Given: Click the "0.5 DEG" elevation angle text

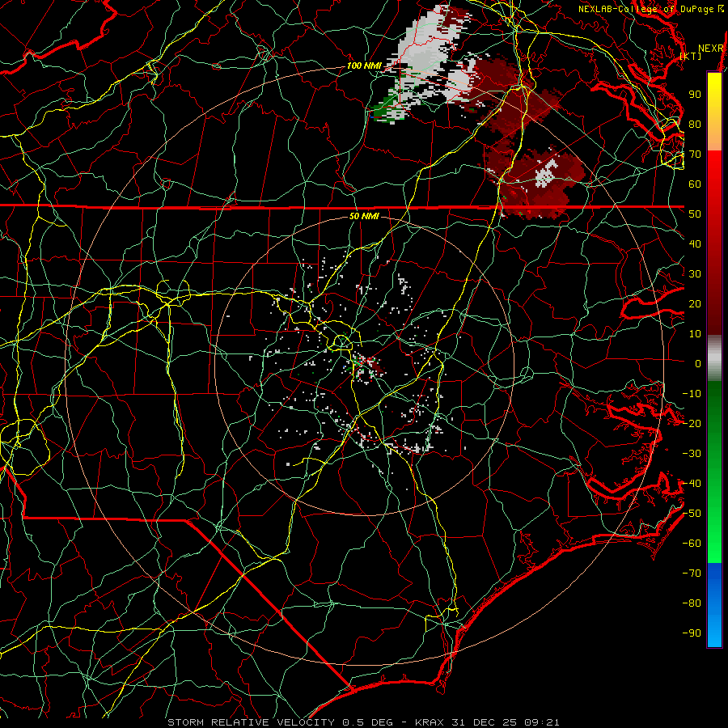Looking at the screenshot, I should (368, 722).
